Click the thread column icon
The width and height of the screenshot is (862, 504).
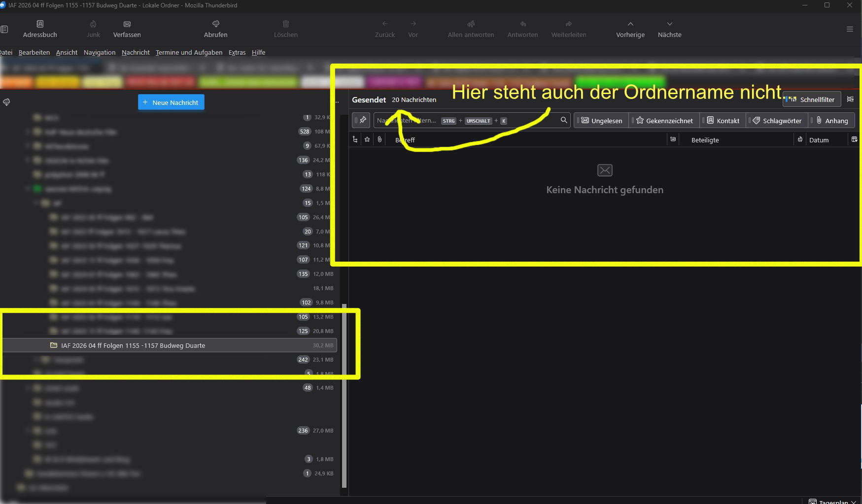[x=355, y=140]
